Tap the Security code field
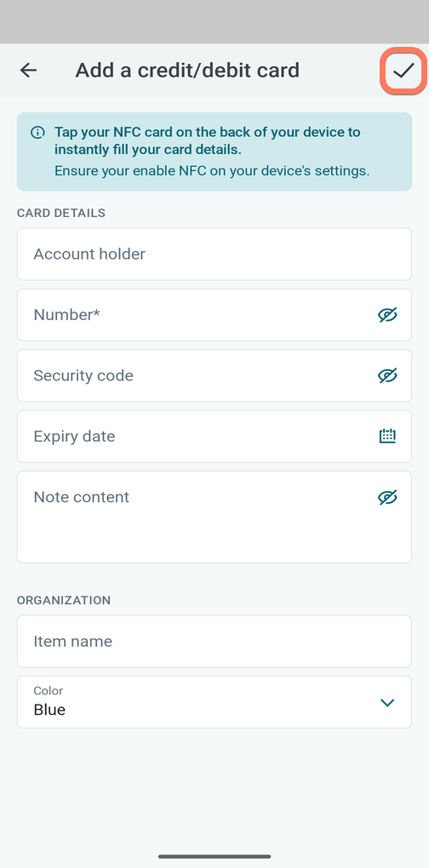The image size is (429, 868). tap(214, 376)
